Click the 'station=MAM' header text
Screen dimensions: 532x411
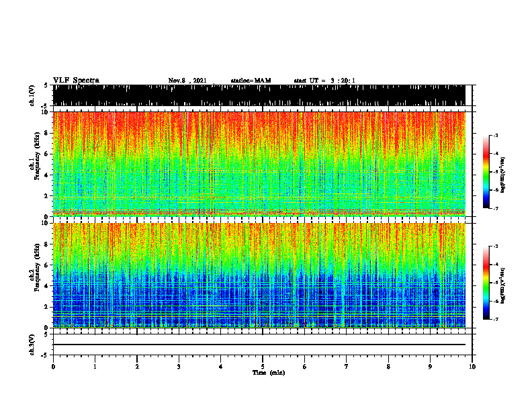click(251, 81)
